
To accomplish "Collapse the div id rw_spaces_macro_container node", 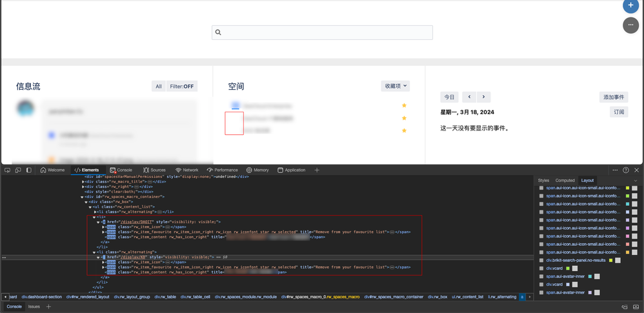I will [83, 197].
